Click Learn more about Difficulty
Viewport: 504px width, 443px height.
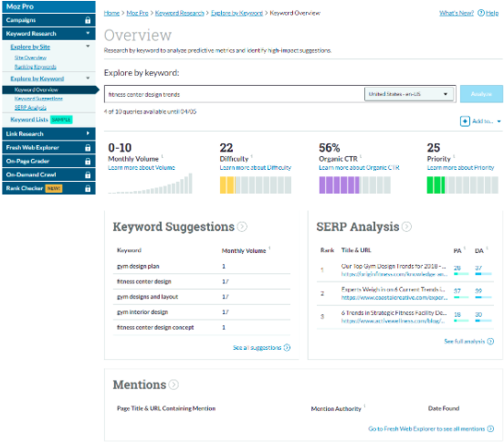[256, 167]
